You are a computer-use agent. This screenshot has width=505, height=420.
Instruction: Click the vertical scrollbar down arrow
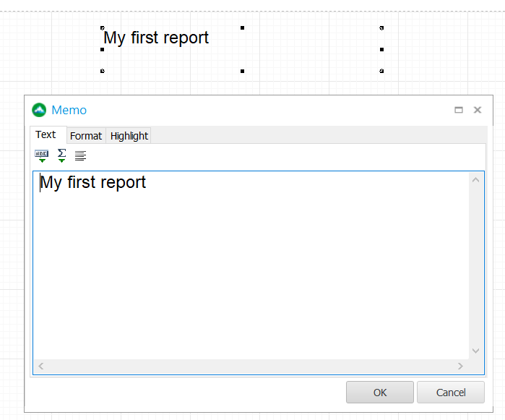coord(475,351)
